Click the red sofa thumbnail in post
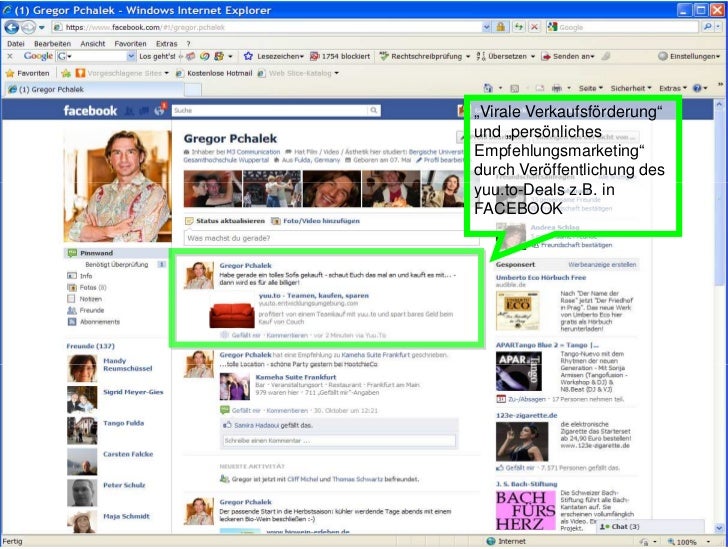Screen dimensions: 728x549 231,315
